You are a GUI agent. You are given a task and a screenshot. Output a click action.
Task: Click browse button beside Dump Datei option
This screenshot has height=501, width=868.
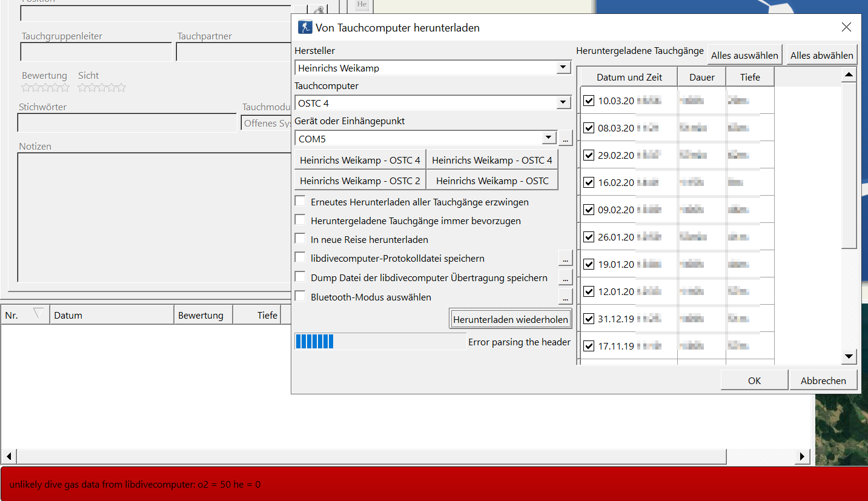[565, 277]
